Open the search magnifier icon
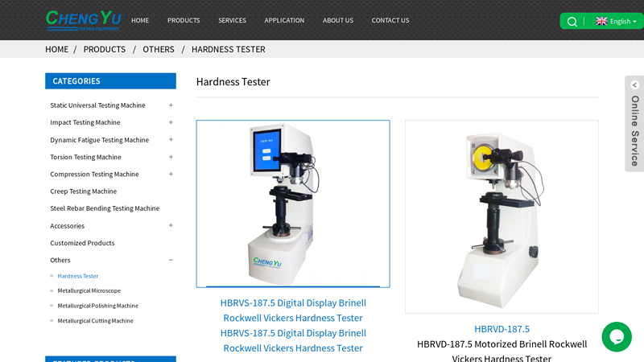This screenshot has width=644, height=362. click(x=572, y=22)
